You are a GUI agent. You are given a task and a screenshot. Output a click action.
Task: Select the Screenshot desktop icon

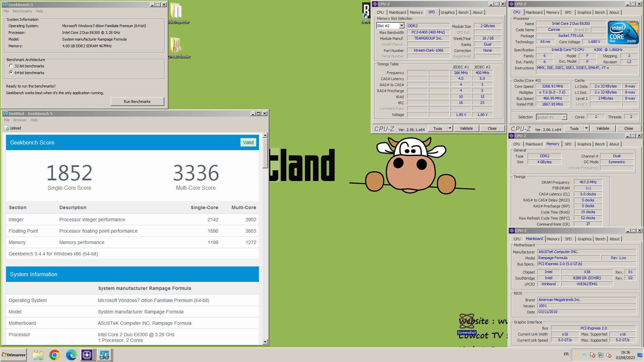467,324
